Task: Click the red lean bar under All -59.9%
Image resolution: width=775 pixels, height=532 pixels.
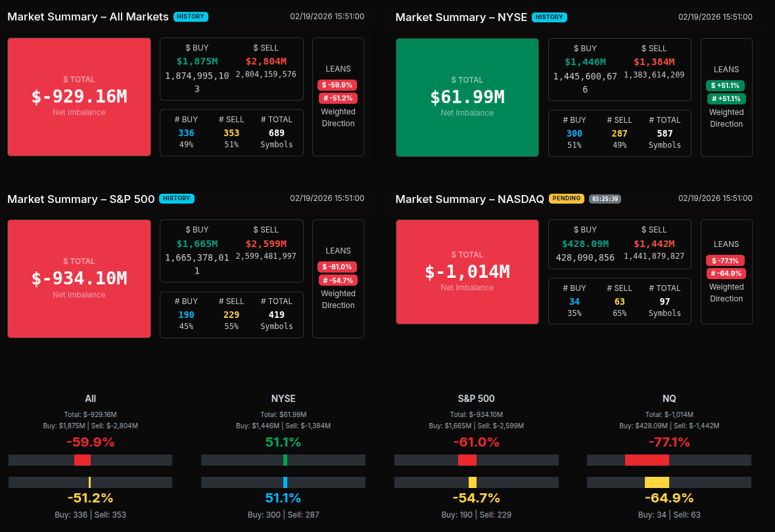Action: 82,460
